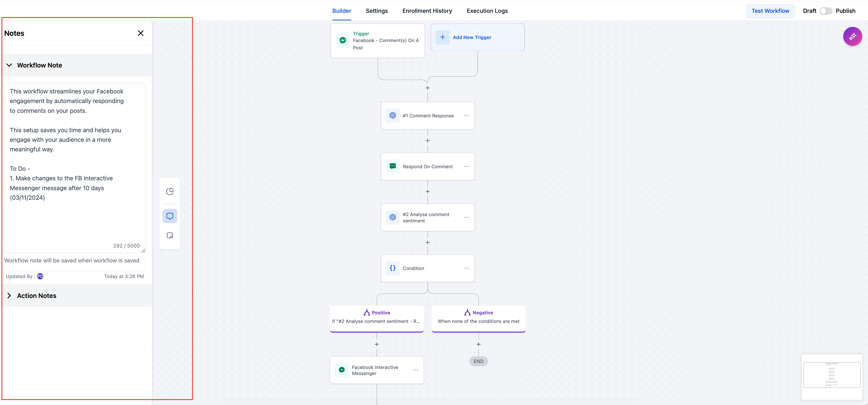Click the Facebook Messenger trigger icon

[x=343, y=40]
